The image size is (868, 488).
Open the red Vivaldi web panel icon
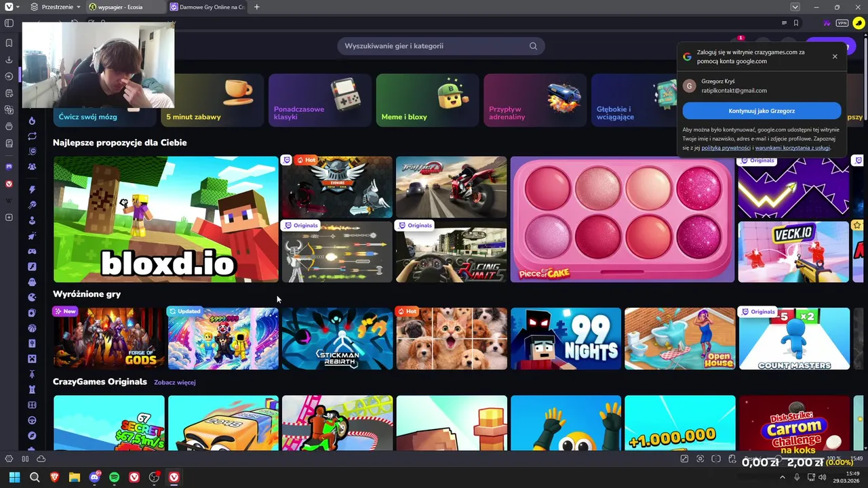9,184
